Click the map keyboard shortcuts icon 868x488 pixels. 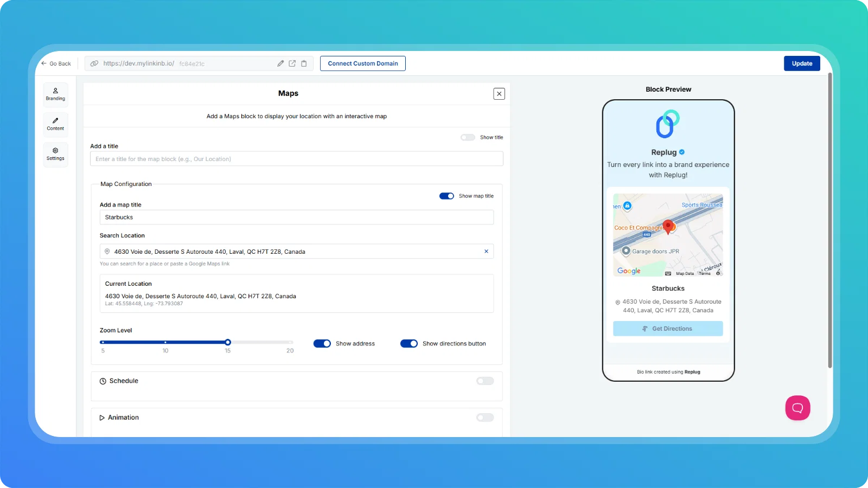668,273
